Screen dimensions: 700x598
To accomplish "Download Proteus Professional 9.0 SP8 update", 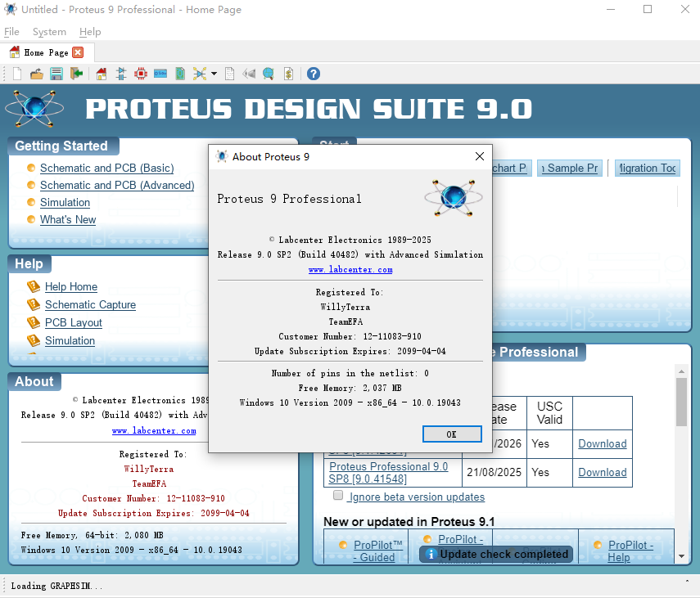I will pos(602,472).
